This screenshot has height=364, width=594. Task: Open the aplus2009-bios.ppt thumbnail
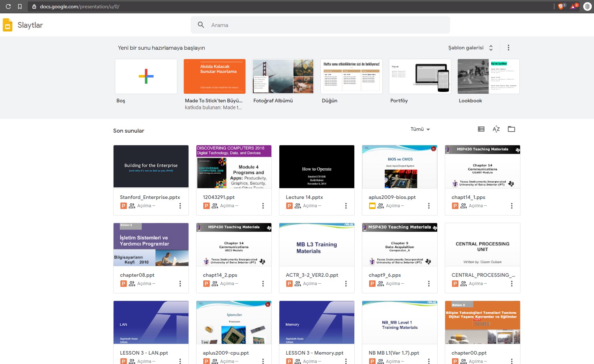[400, 167]
